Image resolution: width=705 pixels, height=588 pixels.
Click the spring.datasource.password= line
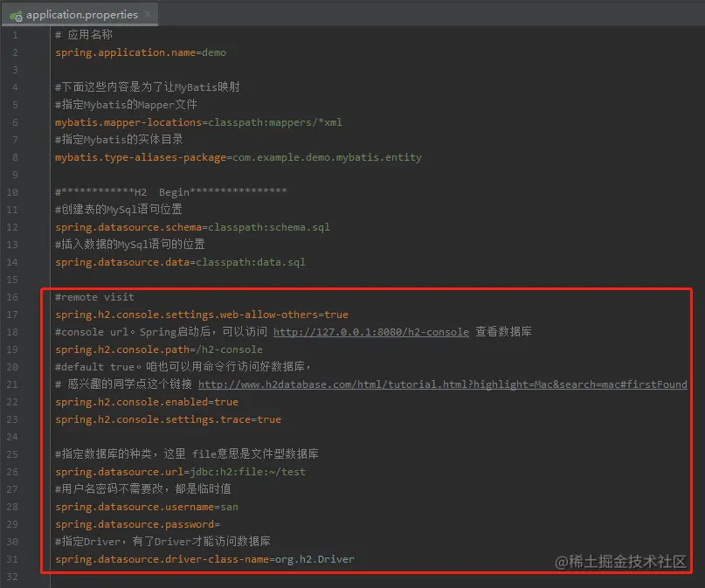coord(137,524)
